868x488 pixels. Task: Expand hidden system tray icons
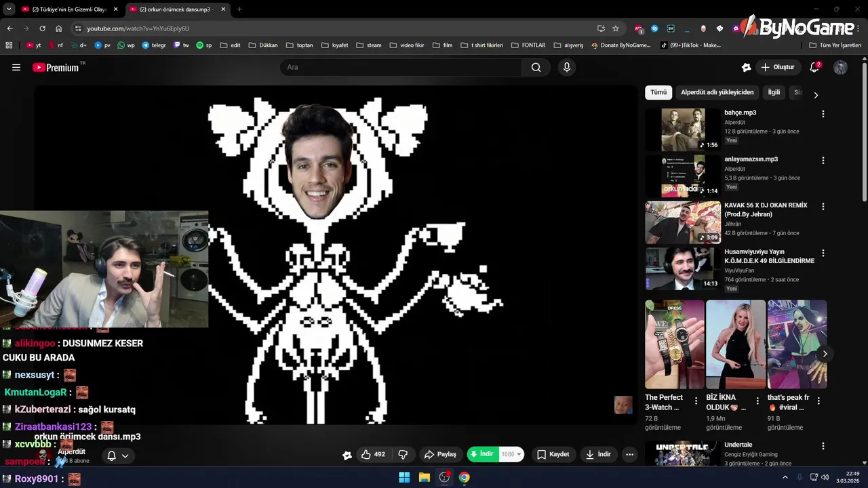point(785,477)
